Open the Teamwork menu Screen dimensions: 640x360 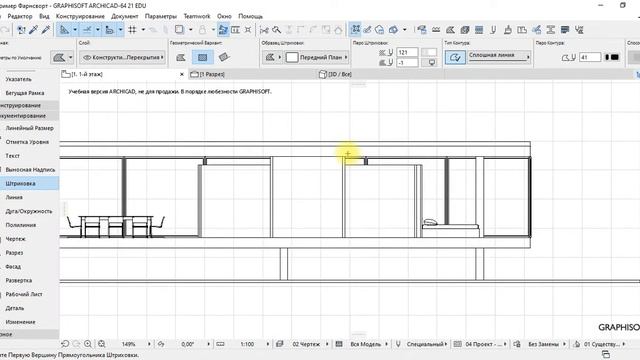(197, 16)
